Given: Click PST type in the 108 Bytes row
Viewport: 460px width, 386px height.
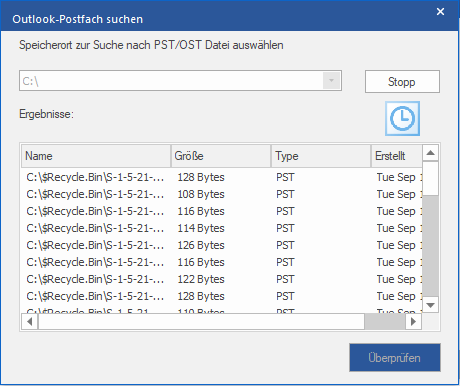Looking at the screenshot, I should tap(285, 194).
